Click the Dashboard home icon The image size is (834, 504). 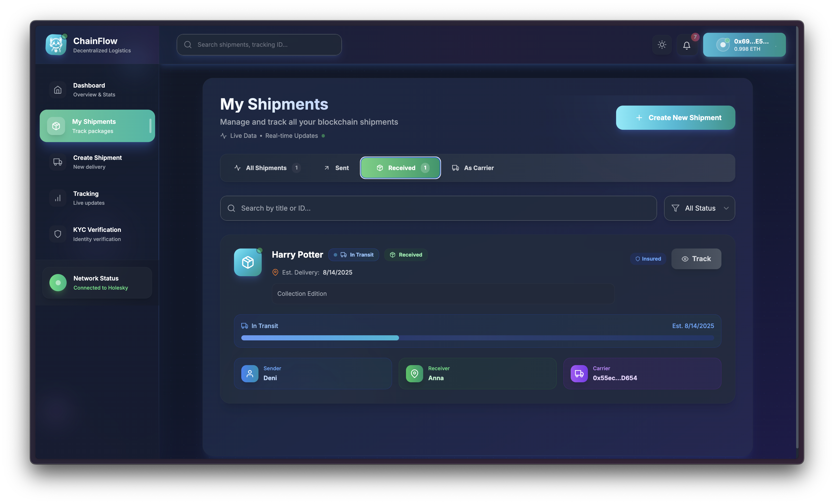[58, 90]
